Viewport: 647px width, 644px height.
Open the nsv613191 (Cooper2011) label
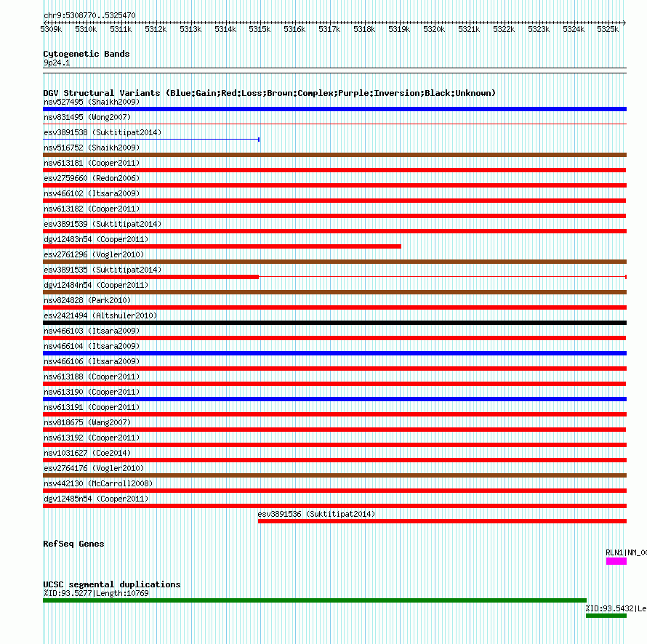[92, 407]
